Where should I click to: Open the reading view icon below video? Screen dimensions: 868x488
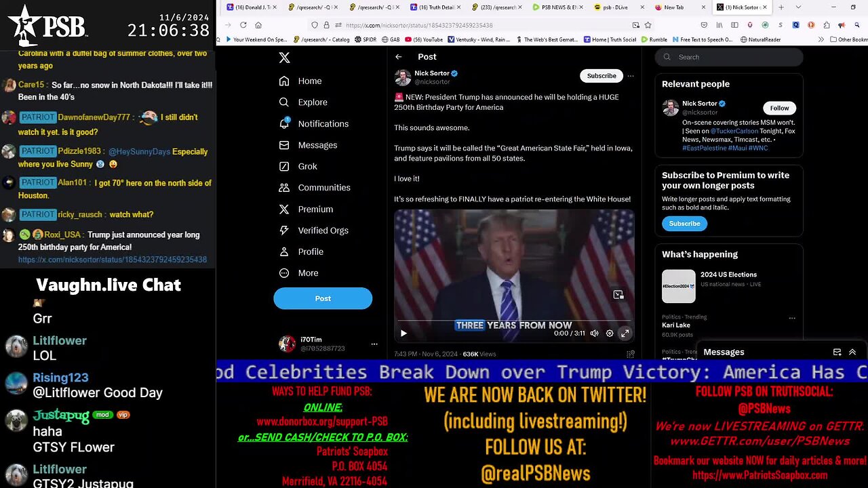tap(630, 354)
